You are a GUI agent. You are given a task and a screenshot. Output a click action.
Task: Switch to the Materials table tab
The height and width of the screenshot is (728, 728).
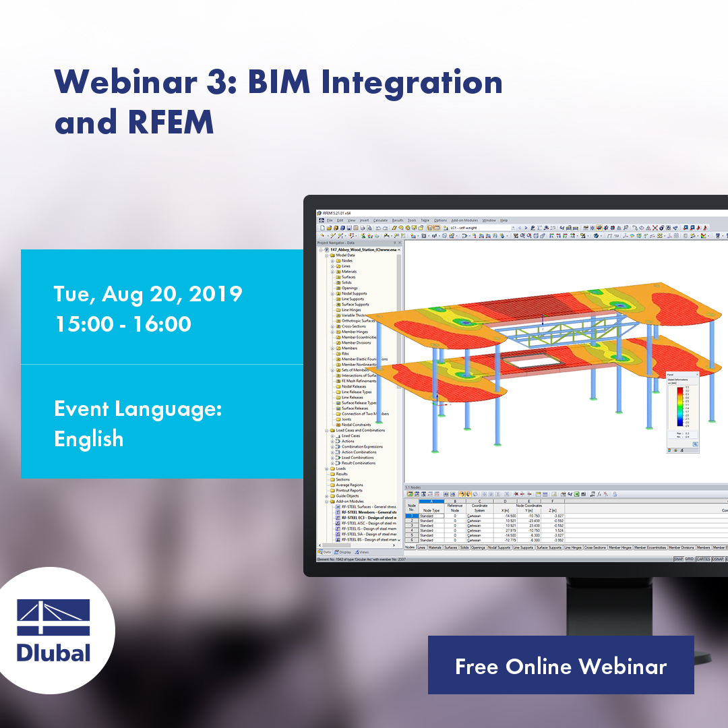(x=434, y=548)
